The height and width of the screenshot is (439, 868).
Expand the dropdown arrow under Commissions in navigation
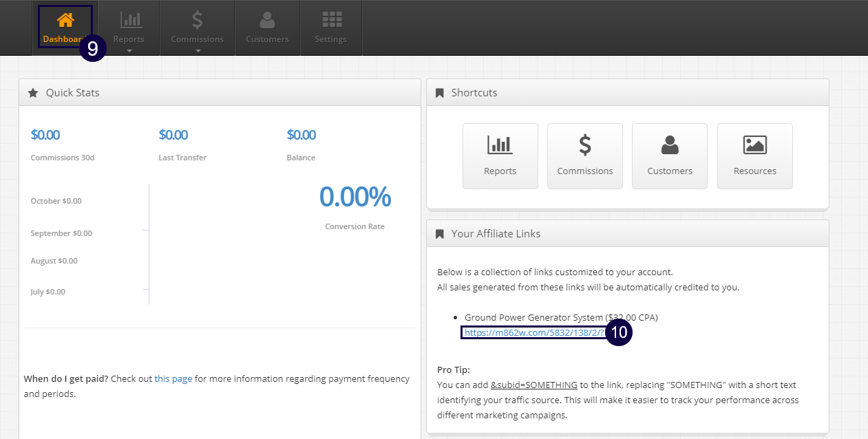pyautogui.click(x=198, y=50)
